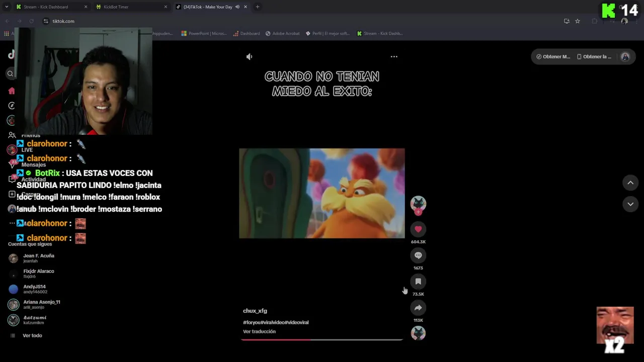The image size is (644, 362).
Task: Open the Explore compass icon in sidebar
Action: (12, 106)
